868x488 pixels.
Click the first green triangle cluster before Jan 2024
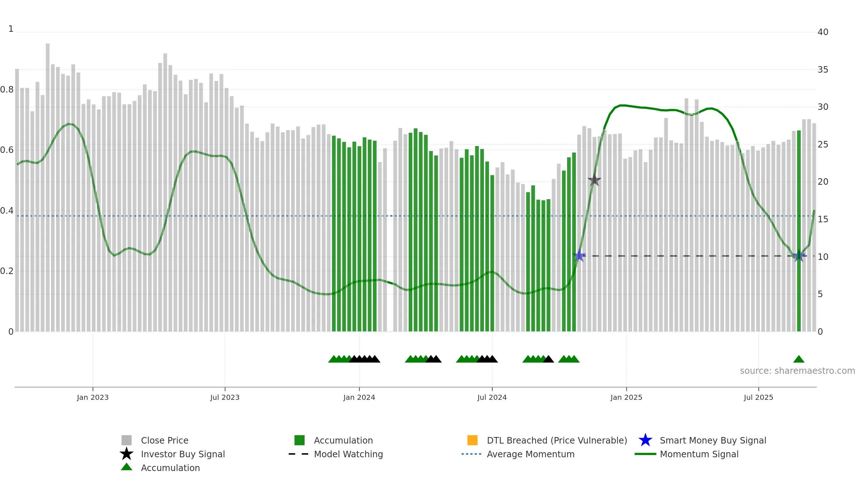coord(340,359)
